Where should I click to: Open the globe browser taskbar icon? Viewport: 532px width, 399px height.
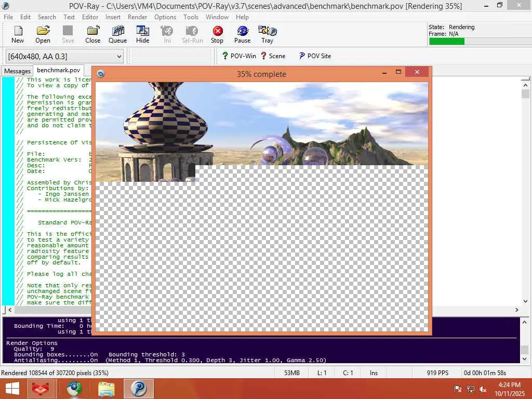[74, 389]
